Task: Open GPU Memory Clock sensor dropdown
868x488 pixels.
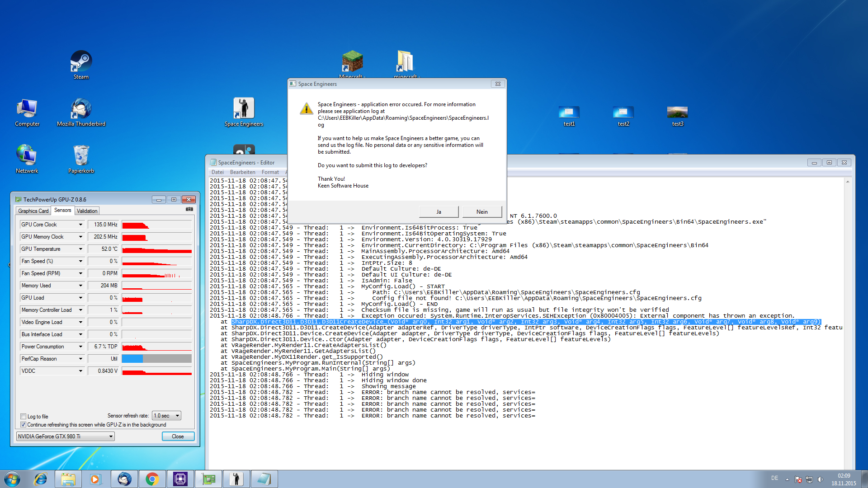Action: click(x=81, y=237)
